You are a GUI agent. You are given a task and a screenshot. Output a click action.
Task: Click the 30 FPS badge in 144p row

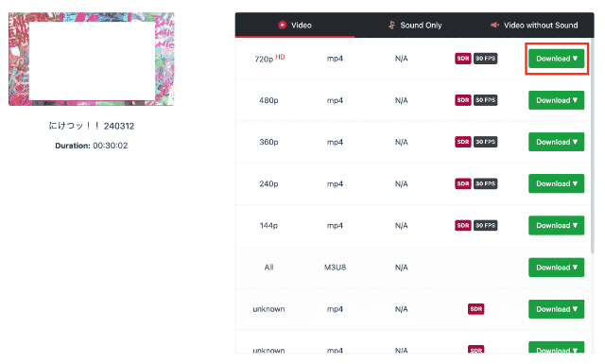coord(485,225)
